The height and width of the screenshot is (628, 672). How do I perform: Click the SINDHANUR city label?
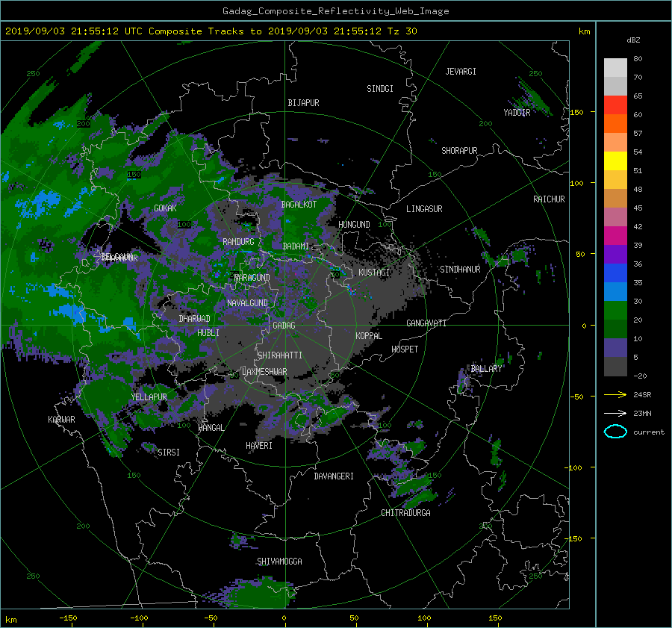click(x=460, y=270)
